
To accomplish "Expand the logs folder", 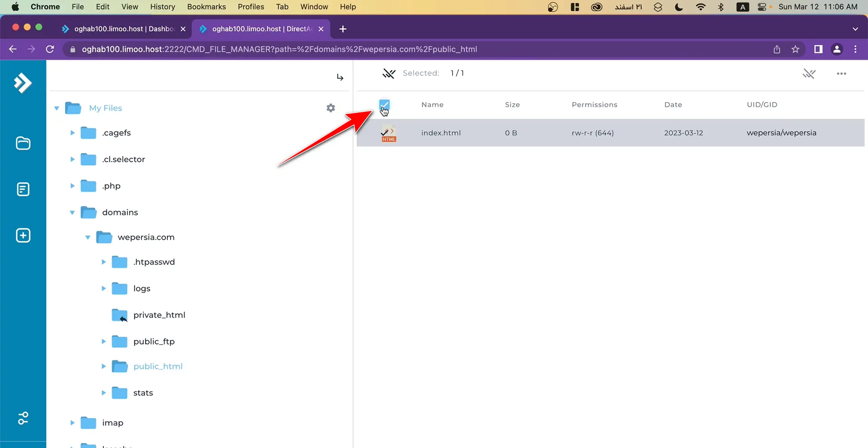I will [104, 289].
